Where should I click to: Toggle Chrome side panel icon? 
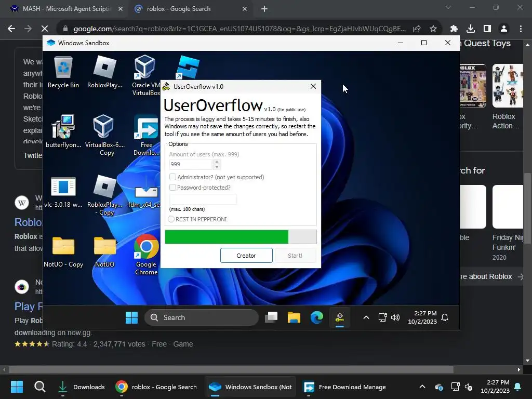487,29
